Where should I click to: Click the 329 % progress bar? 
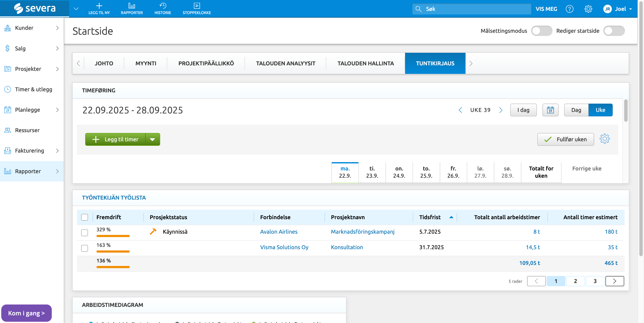click(113, 236)
